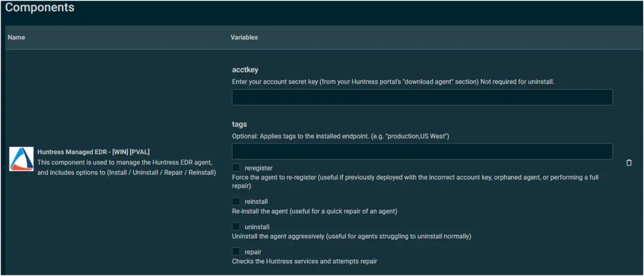The image size is (644, 276).
Task: Enable the reregister checkbox
Action: point(236,167)
